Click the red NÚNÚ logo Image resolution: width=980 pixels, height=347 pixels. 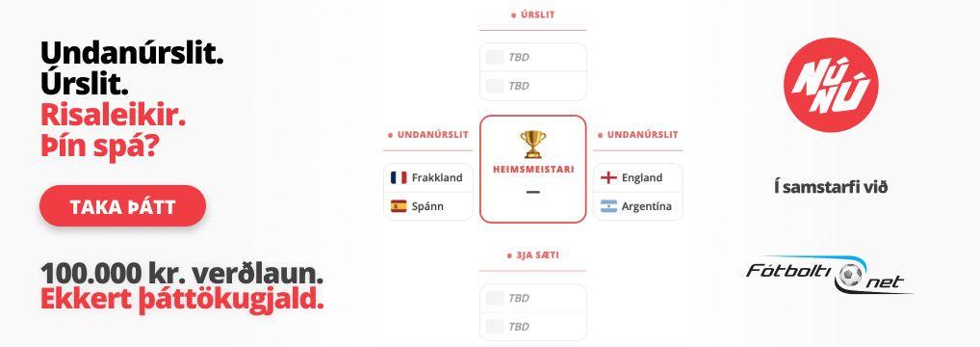pos(831,85)
